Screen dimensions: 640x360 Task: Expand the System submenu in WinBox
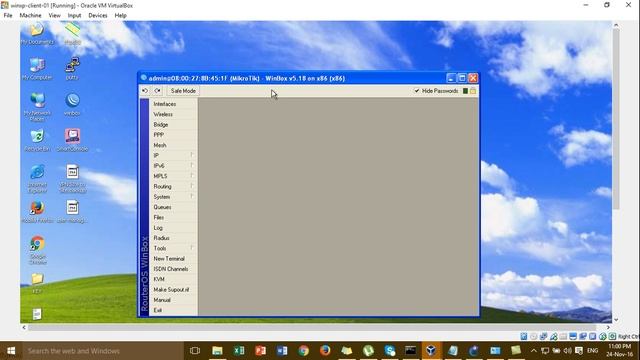[x=192, y=196]
